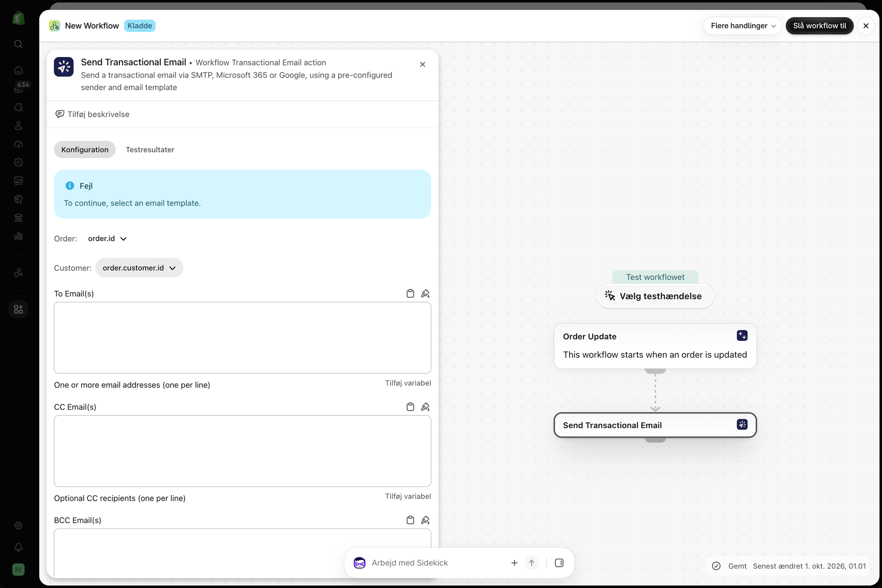882x588 pixels.
Task: Switch to Testresultater tab
Action: point(150,150)
